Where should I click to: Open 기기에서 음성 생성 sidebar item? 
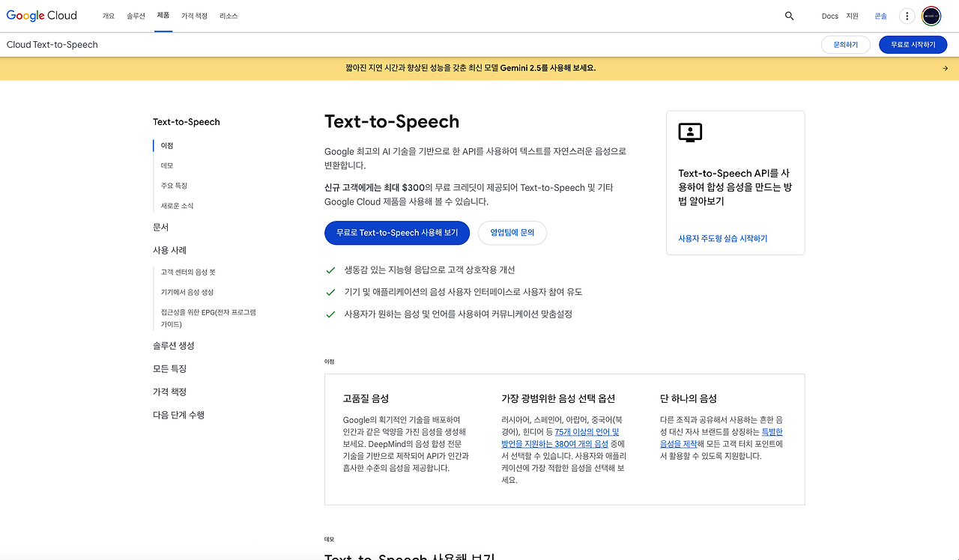point(187,293)
